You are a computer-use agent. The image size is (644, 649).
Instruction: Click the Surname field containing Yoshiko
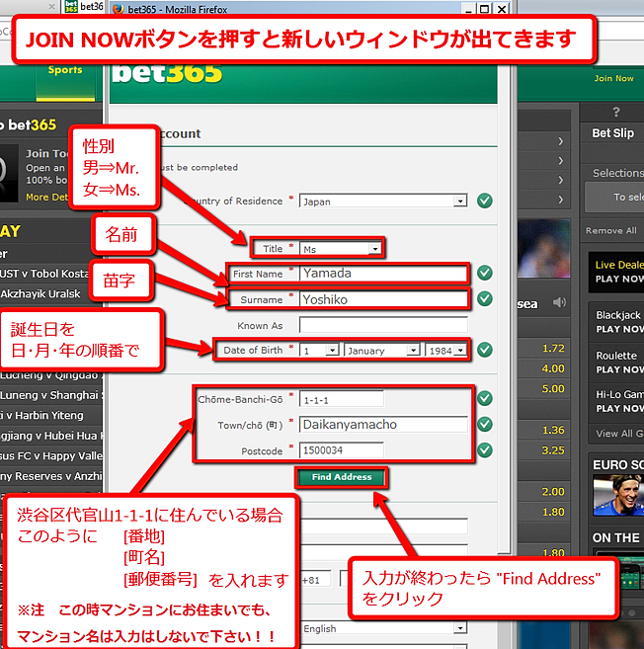pyautogui.click(x=383, y=299)
